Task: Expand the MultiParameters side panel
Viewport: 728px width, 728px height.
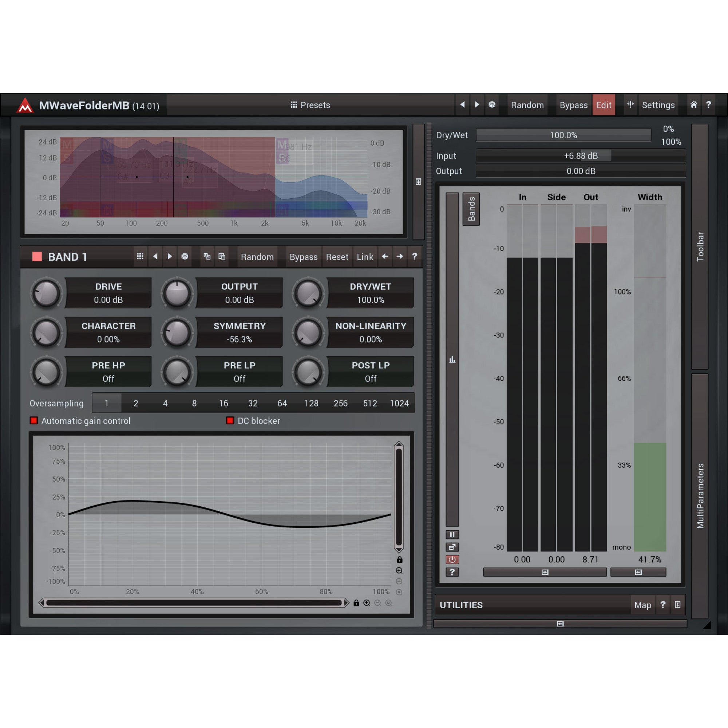Action: (x=700, y=496)
